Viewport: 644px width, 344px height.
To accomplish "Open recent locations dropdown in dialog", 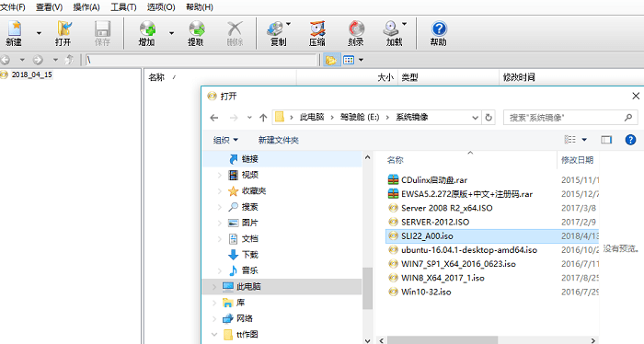I will 249,118.
